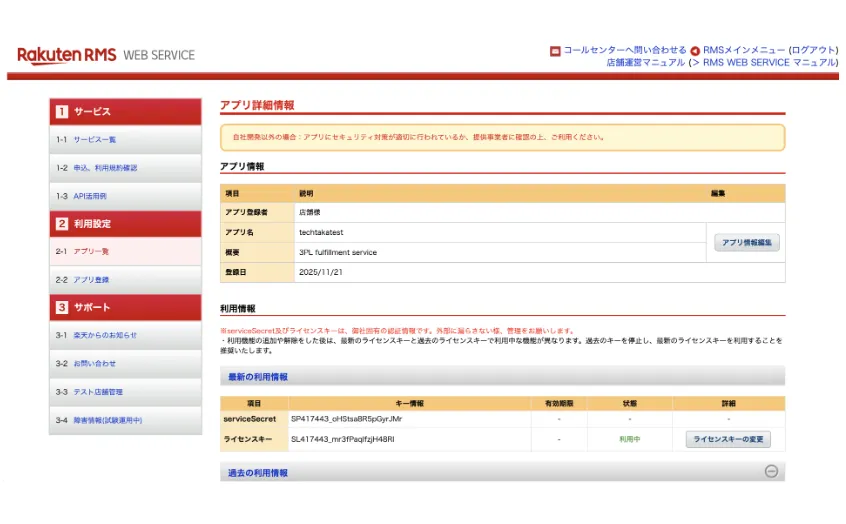Open RMS WEB SERVICE マニュアル link
This screenshot has width=846, height=524.
(770, 63)
